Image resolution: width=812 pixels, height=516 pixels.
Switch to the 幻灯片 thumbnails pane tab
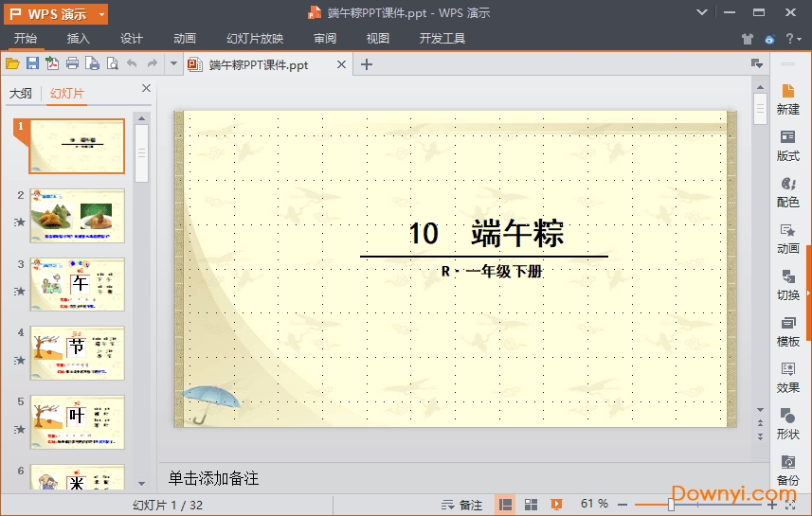coord(67,94)
